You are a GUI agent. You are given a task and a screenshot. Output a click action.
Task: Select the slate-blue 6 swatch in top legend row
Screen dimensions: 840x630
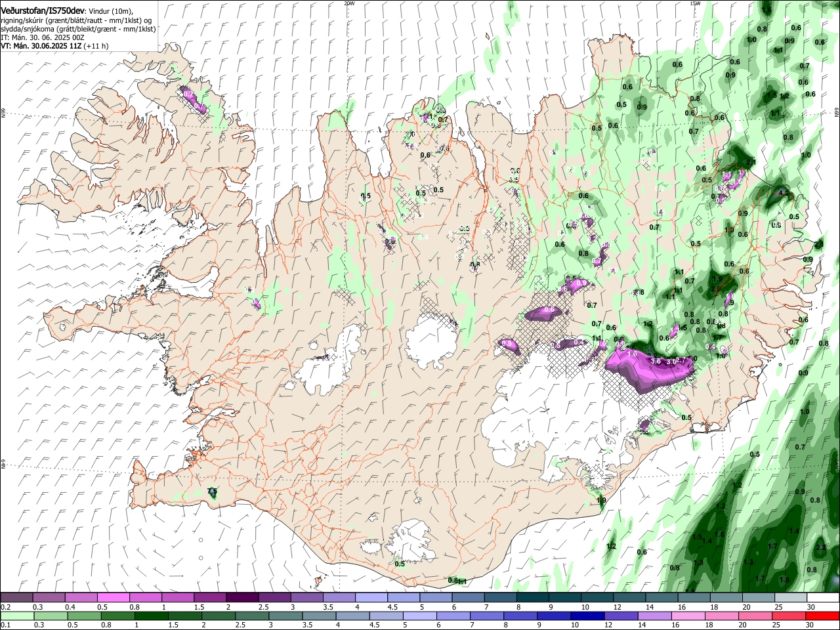tap(468, 598)
